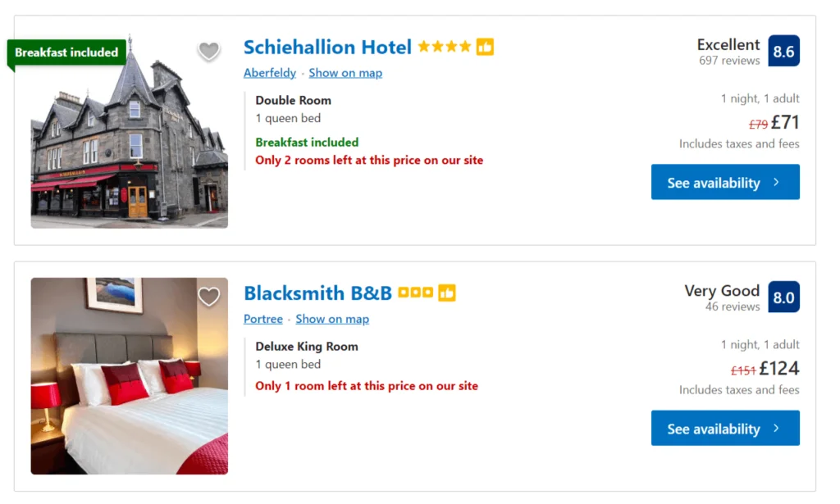
Task: Click the chevron arrow on Schiehallion's See availability button
Action: [x=778, y=182]
